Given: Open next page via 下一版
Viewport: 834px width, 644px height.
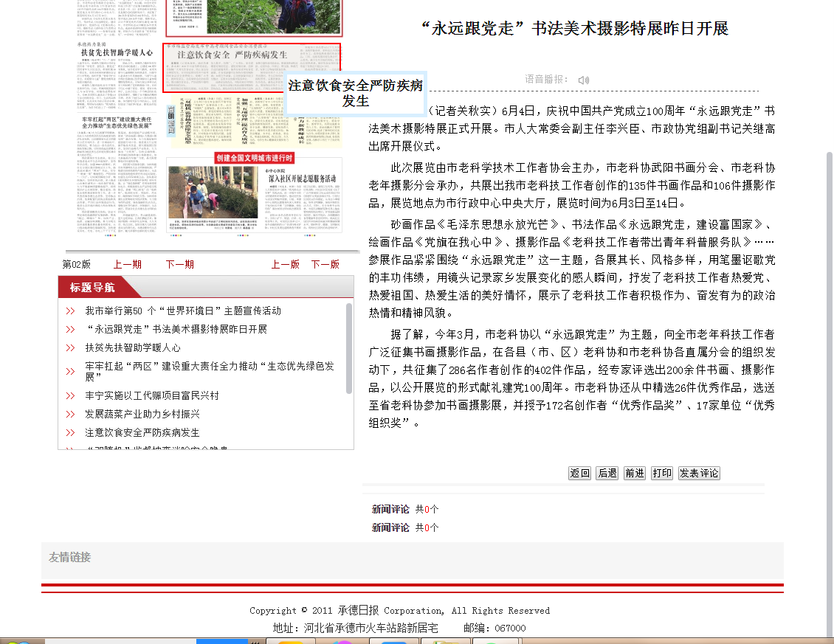Looking at the screenshot, I should (325, 265).
